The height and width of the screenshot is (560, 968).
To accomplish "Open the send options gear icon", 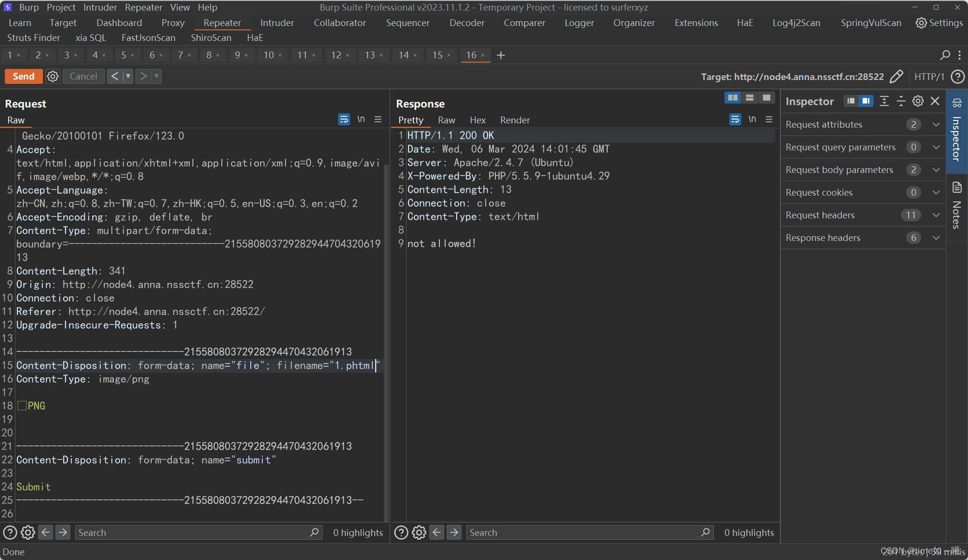I will [x=53, y=76].
